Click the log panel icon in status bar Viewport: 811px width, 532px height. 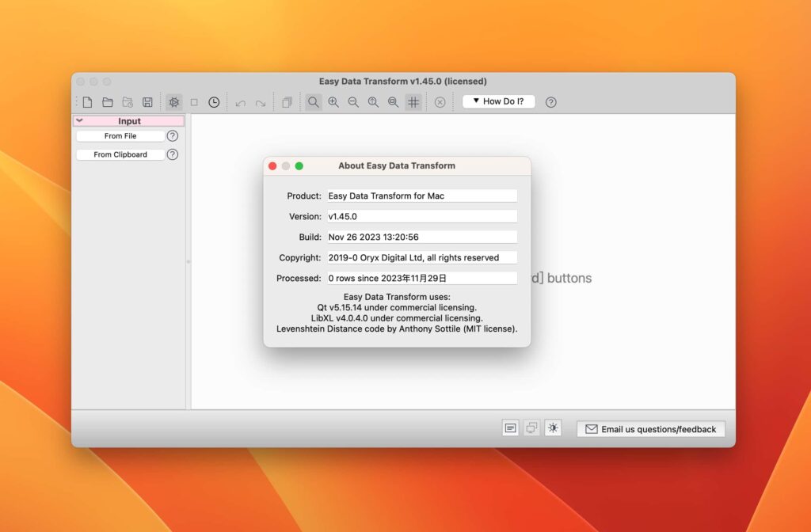pyautogui.click(x=510, y=427)
